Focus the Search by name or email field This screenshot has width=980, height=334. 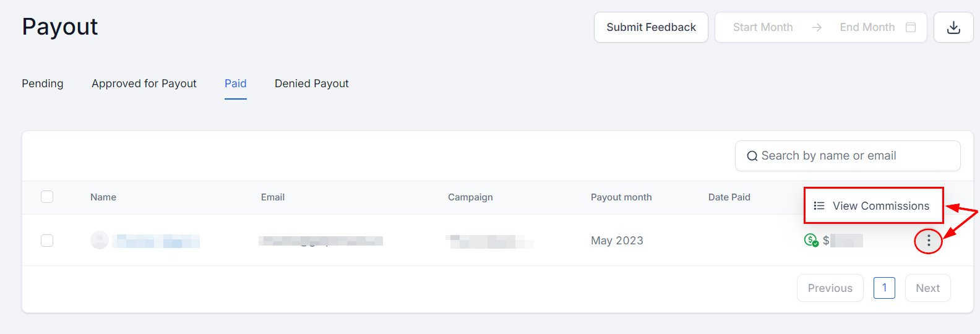pos(854,156)
